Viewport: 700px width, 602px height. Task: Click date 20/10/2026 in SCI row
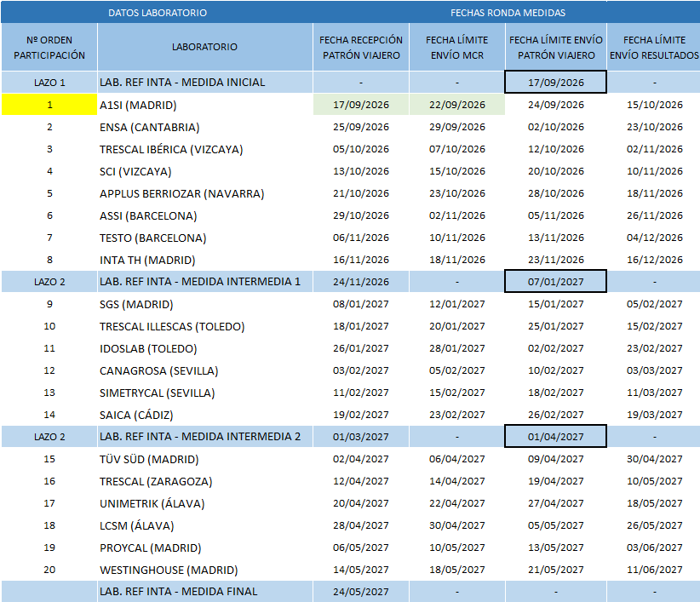(556, 171)
